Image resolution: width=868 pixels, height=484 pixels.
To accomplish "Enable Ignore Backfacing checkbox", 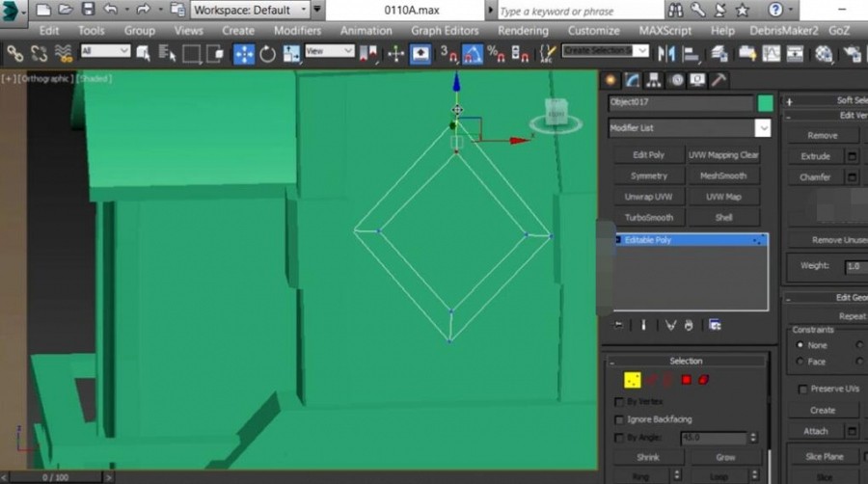I will (x=619, y=419).
